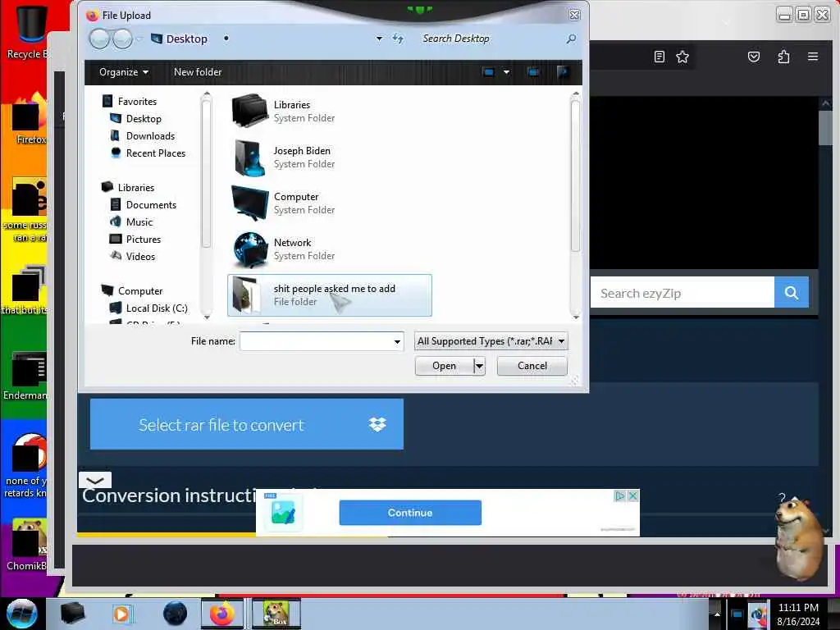
Task: Click media player icon in taskbar
Action: tap(121, 614)
